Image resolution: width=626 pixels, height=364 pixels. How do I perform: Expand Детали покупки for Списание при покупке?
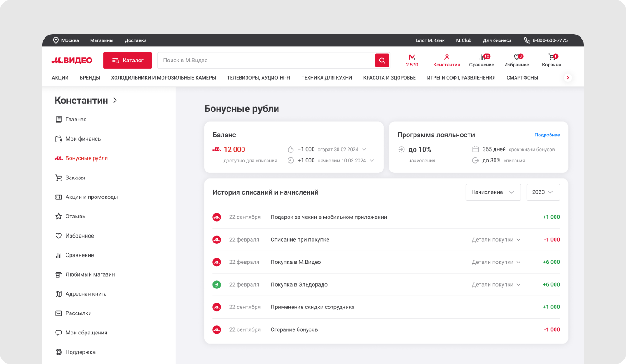point(496,240)
